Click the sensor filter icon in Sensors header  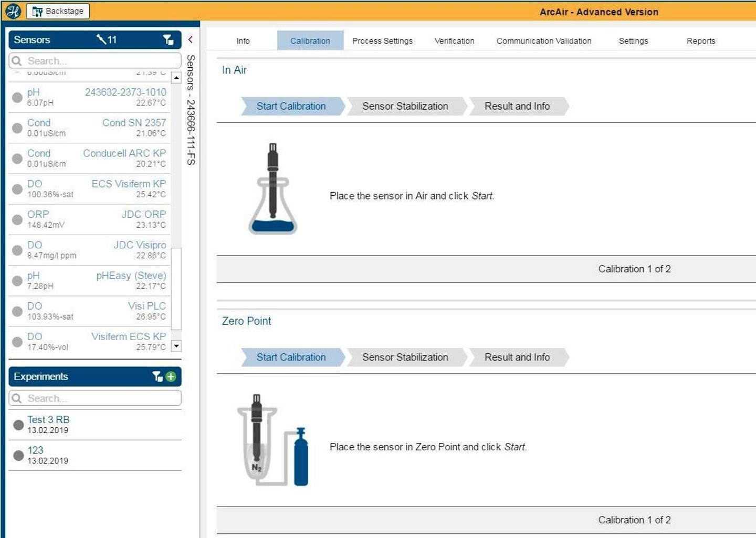click(168, 39)
